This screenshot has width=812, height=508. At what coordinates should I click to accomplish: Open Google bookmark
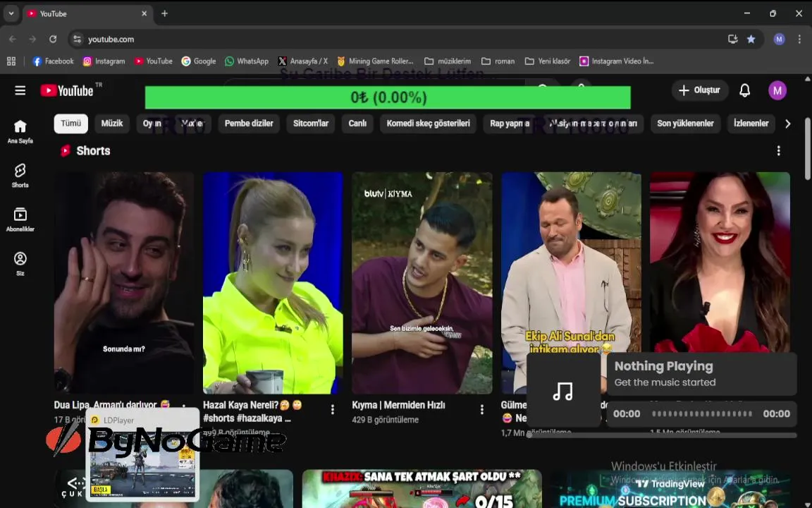pyautogui.click(x=198, y=61)
